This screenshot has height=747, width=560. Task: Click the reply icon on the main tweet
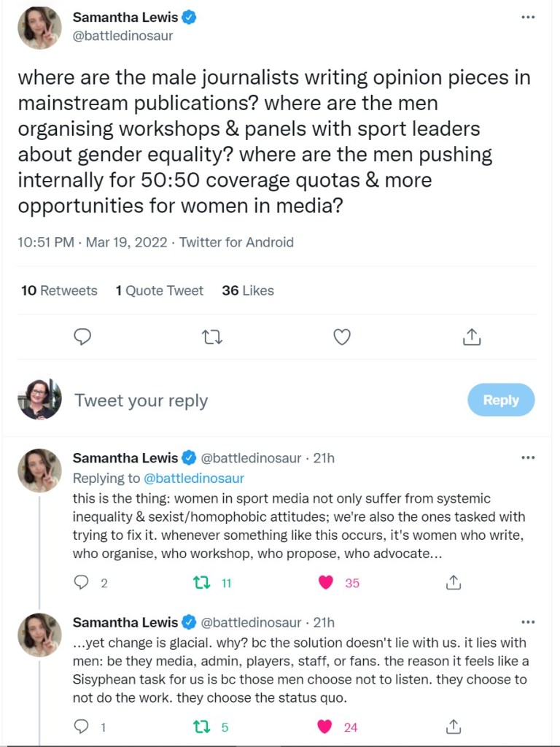(83, 336)
